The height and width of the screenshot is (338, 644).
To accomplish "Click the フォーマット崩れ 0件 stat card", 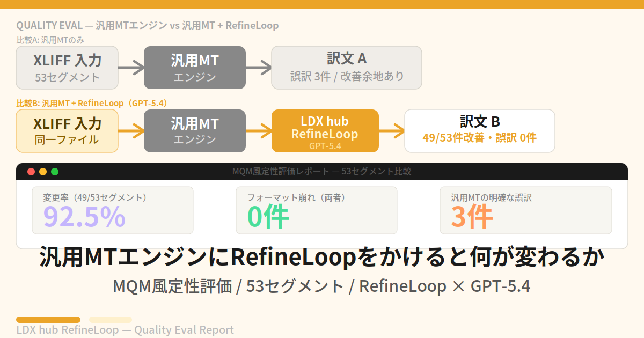I will pos(317,210).
